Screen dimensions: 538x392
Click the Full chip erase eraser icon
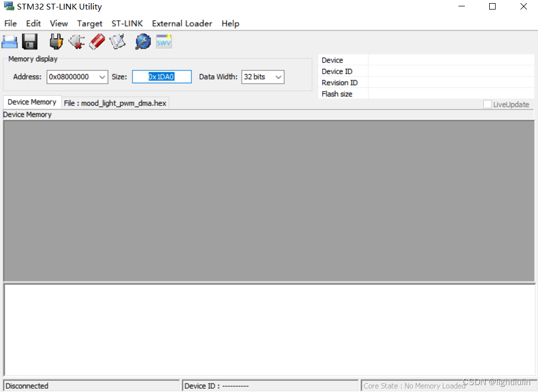(x=97, y=42)
